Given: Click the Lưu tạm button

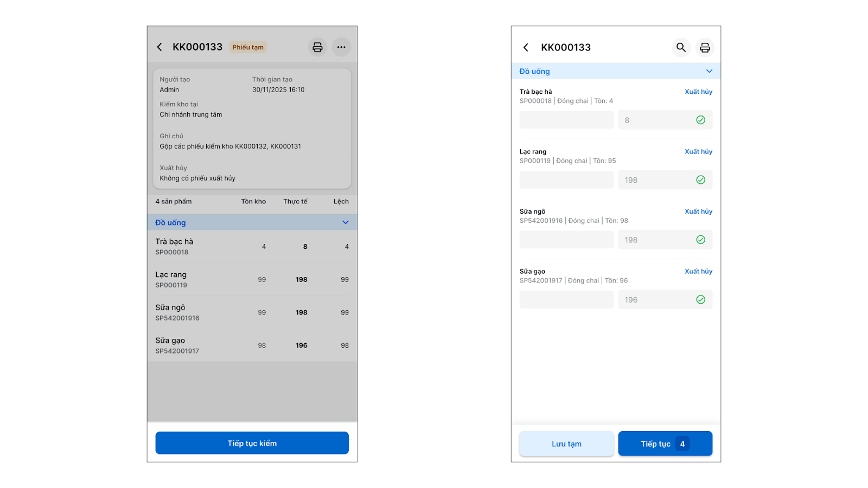Looking at the screenshot, I should point(566,444).
